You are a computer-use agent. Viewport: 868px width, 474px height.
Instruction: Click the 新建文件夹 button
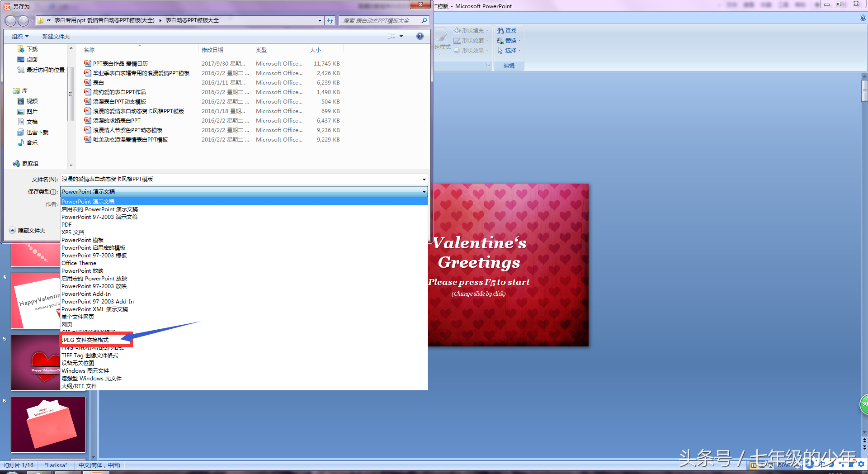click(56, 36)
